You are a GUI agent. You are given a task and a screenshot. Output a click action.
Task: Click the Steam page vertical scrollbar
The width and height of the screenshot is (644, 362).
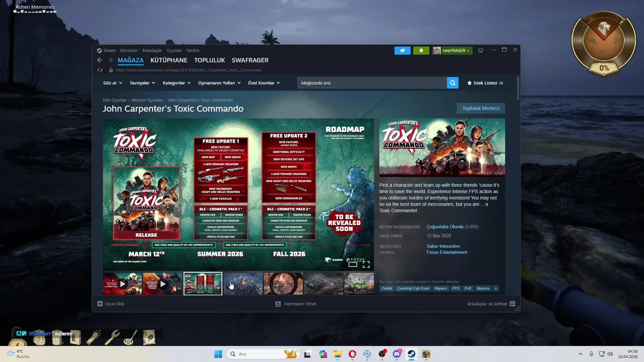(518, 88)
